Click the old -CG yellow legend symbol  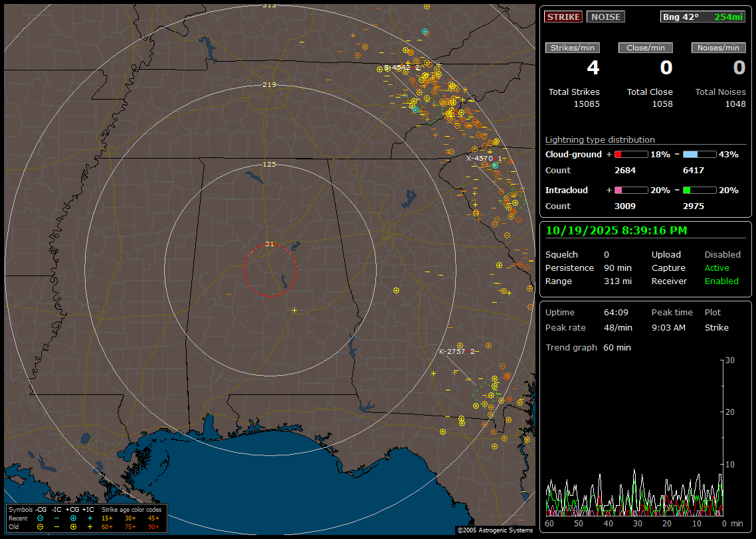(41, 526)
